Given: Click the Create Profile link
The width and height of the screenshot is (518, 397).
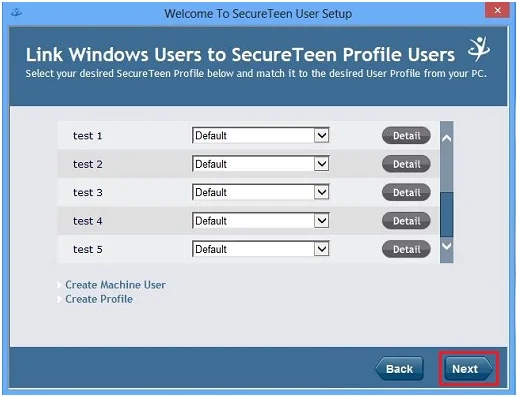Looking at the screenshot, I should [x=99, y=299].
